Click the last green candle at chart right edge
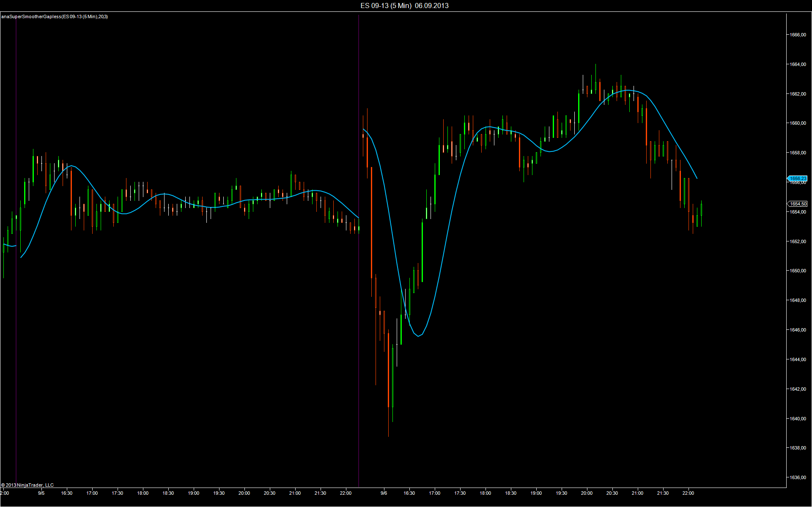This screenshot has width=812, height=507. coord(701,213)
